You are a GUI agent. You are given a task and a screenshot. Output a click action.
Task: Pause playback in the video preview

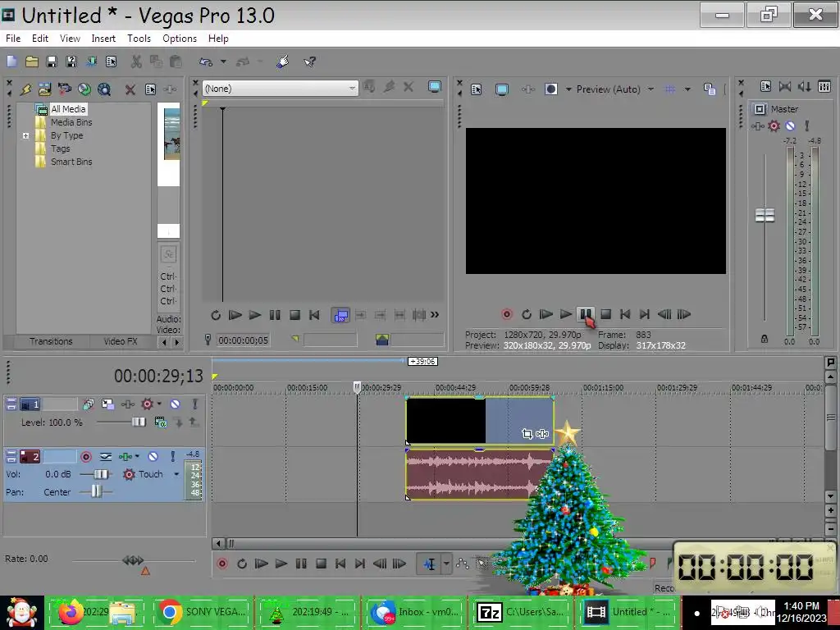tap(586, 314)
